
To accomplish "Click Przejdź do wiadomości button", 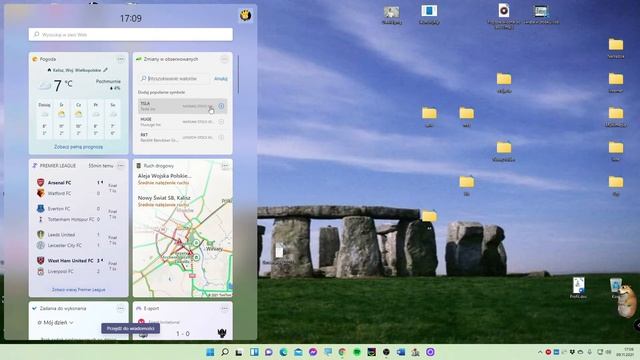I will (131, 328).
